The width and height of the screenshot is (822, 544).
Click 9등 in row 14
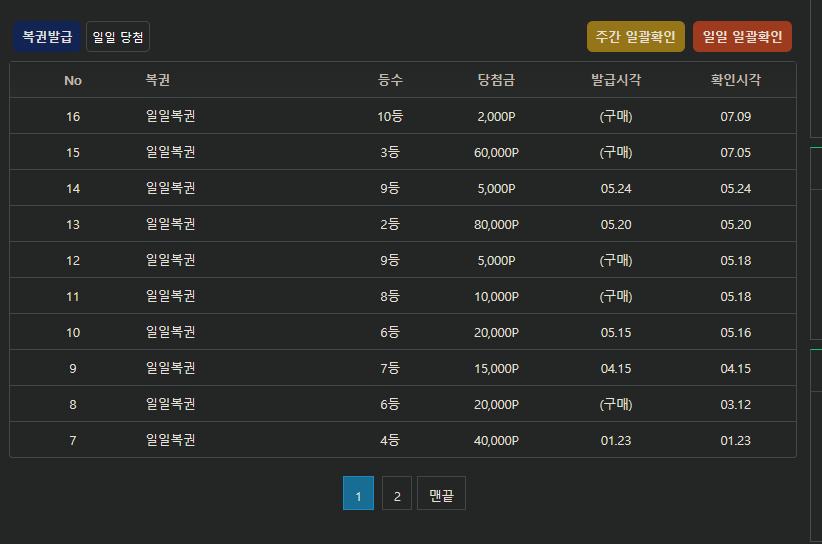390,189
